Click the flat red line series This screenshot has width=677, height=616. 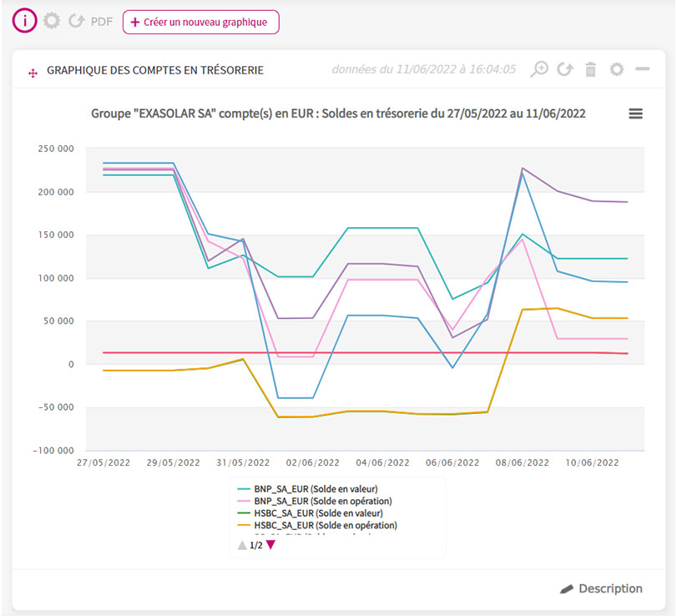pos(365,353)
